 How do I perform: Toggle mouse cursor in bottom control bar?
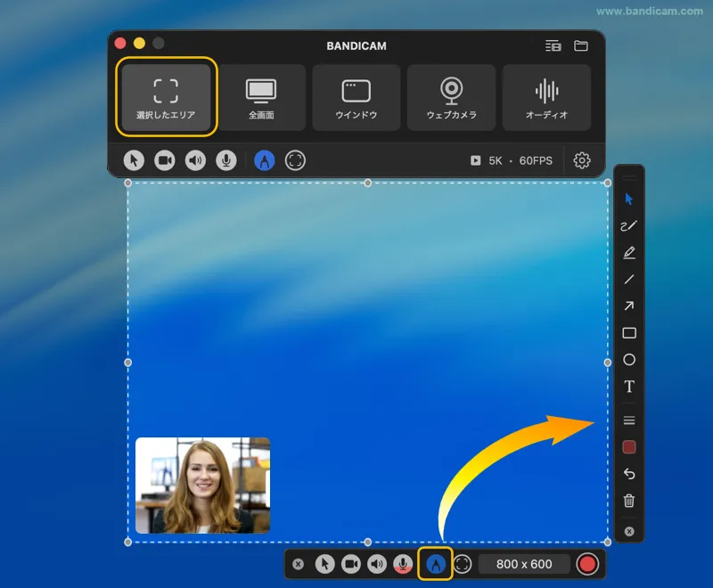click(324, 564)
